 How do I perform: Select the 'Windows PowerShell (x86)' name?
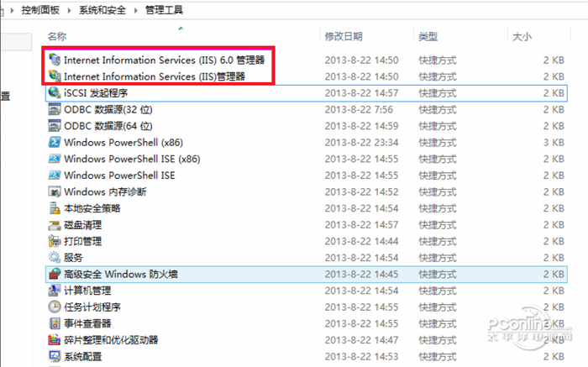tap(123, 143)
